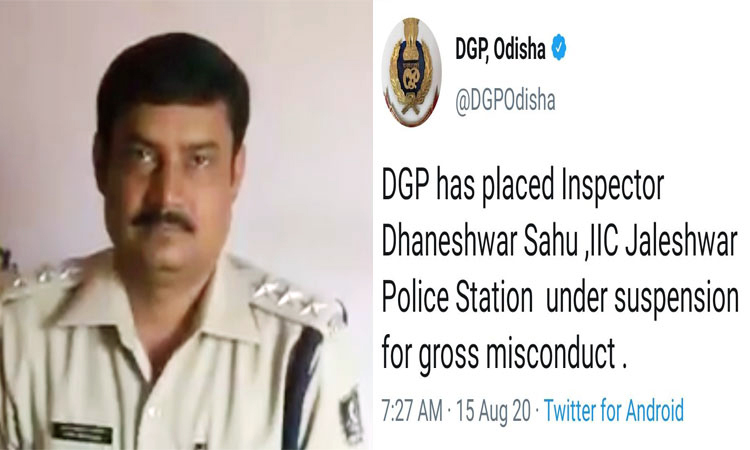Open the DGP Odisha profile avatar
This screenshot has height=450, width=750.
point(411,72)
